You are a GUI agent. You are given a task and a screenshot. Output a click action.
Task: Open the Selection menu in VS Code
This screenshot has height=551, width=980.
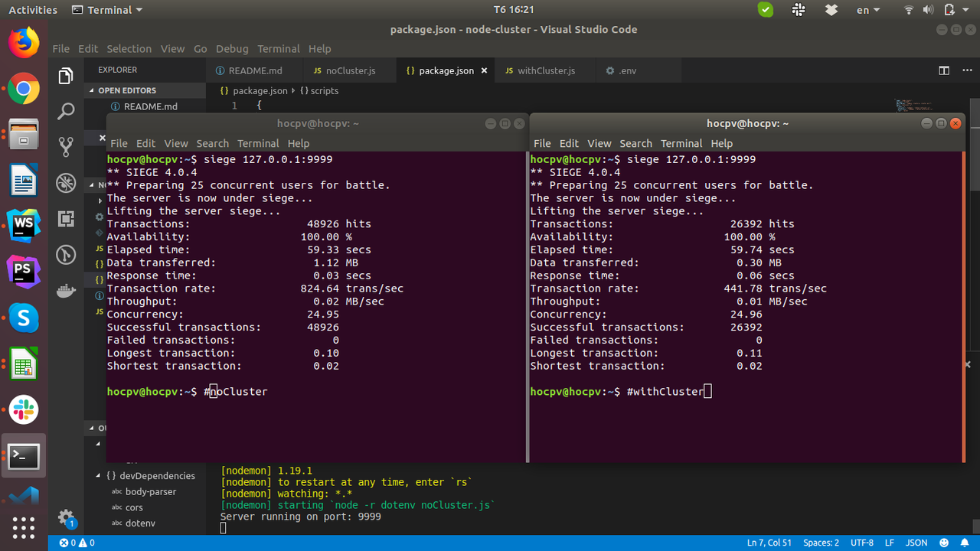129,48
